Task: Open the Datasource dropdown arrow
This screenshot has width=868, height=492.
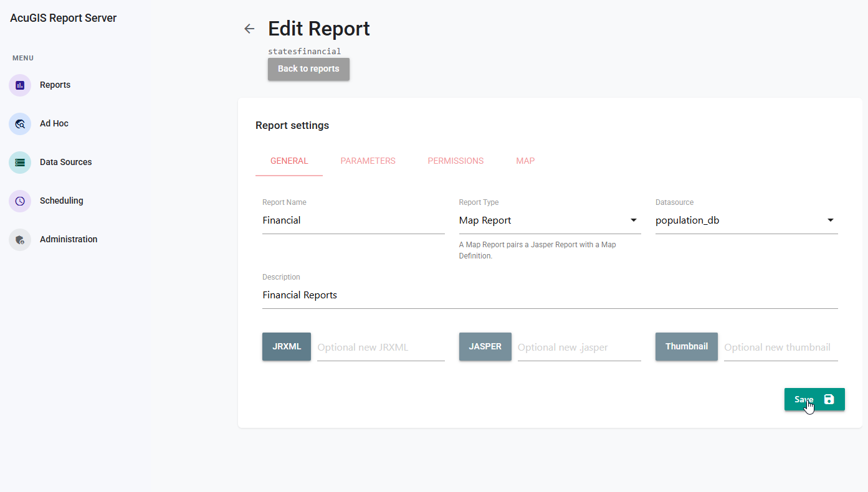Action: click(831, 220)
